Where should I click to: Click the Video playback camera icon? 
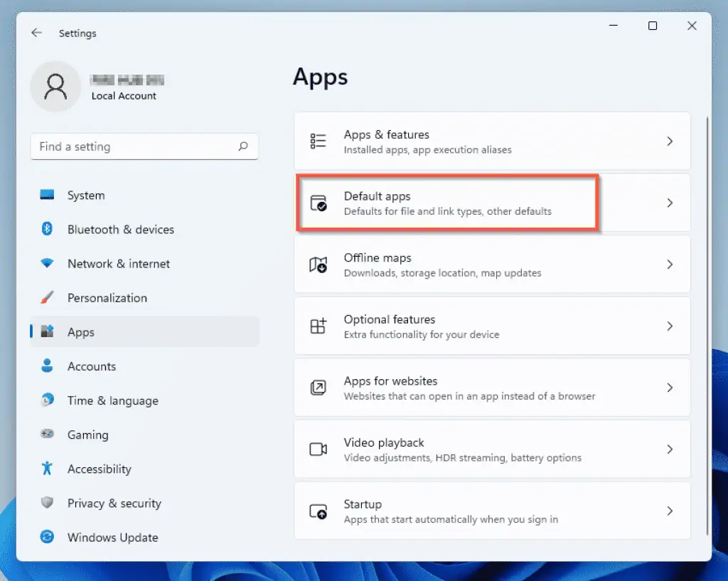pyautogui.click(x=318, y=449)
